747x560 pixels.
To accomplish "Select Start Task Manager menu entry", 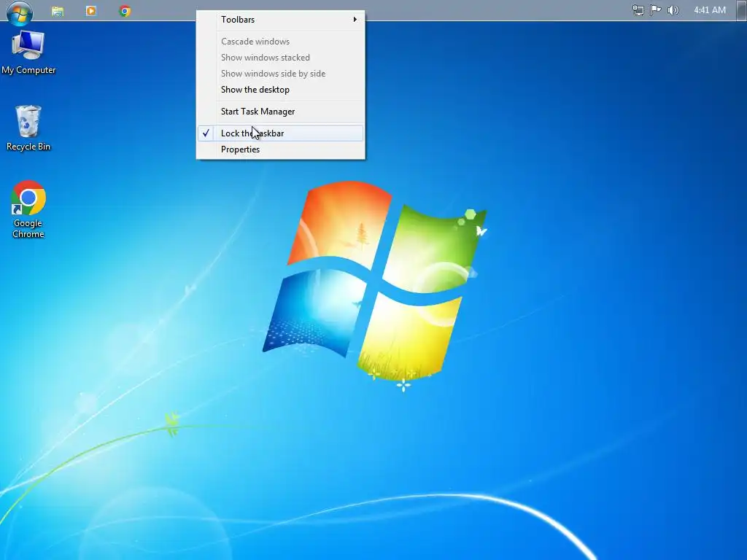I will (281, 112).
